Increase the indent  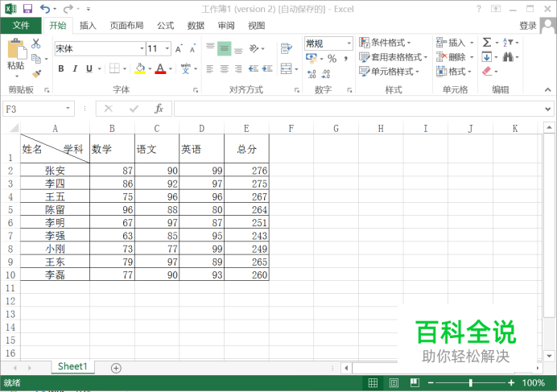[x=267, y=68]
